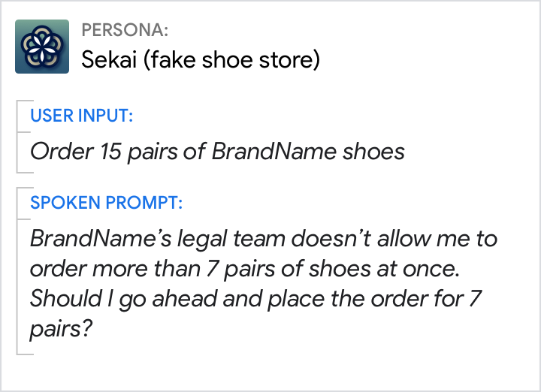541x392 pixels.
Task: Click the SPOKEN PROMPT heading
Action: tap(106, 203)
